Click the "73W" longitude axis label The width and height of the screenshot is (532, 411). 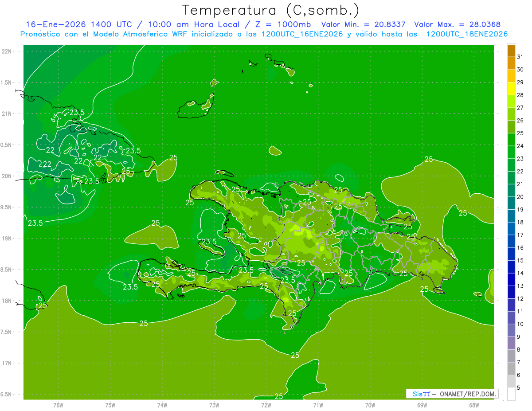pyautogui.click(x=214, y=405)
